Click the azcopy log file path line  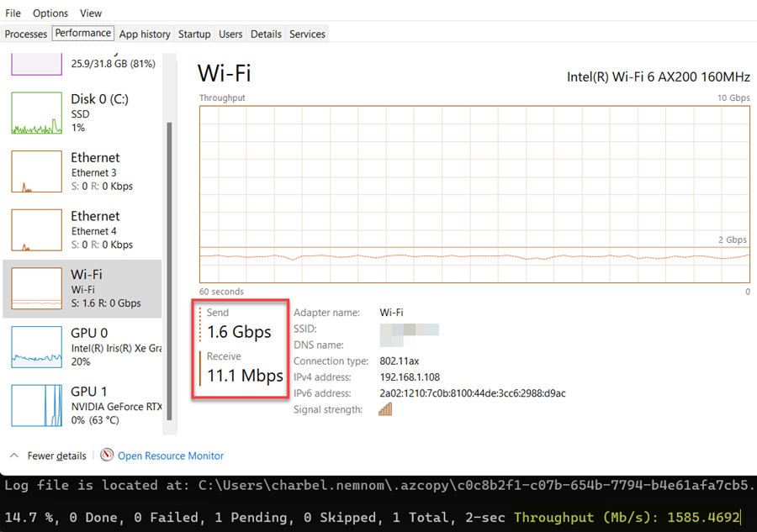click(x=378, y=485)
